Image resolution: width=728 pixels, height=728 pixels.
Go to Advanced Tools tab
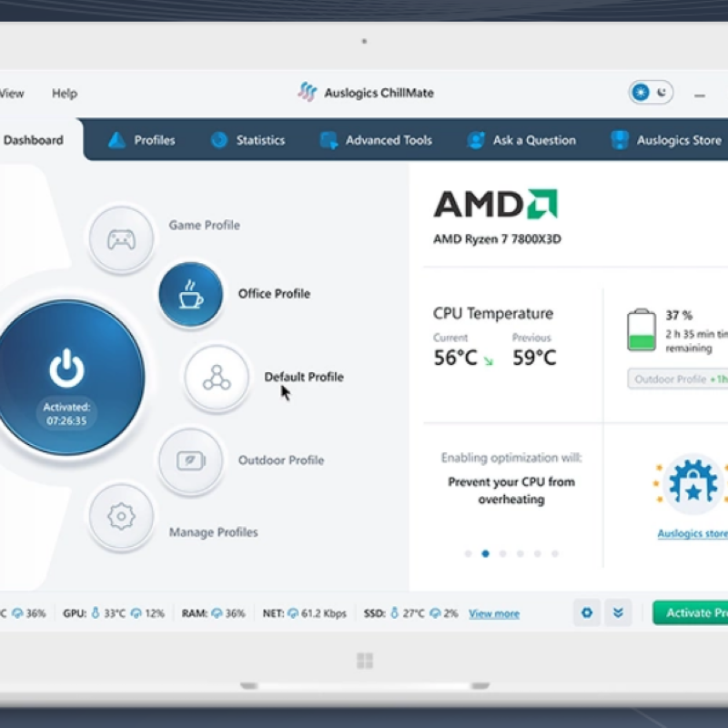377,140
